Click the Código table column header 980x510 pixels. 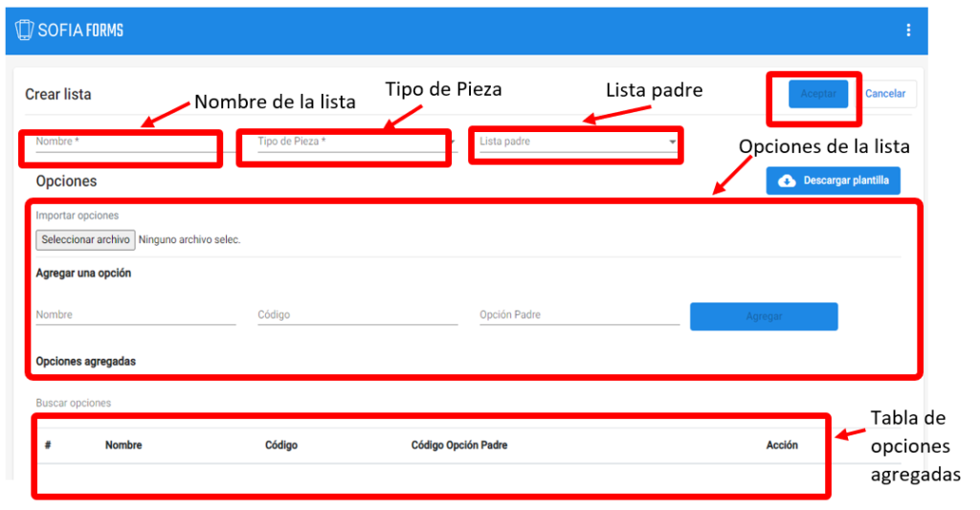point(281,445)
